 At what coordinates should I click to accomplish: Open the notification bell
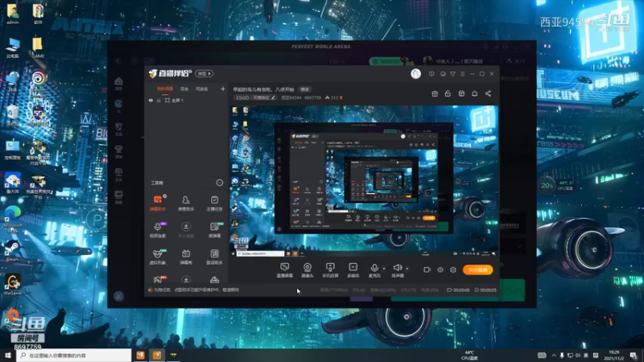coord(474,93)
